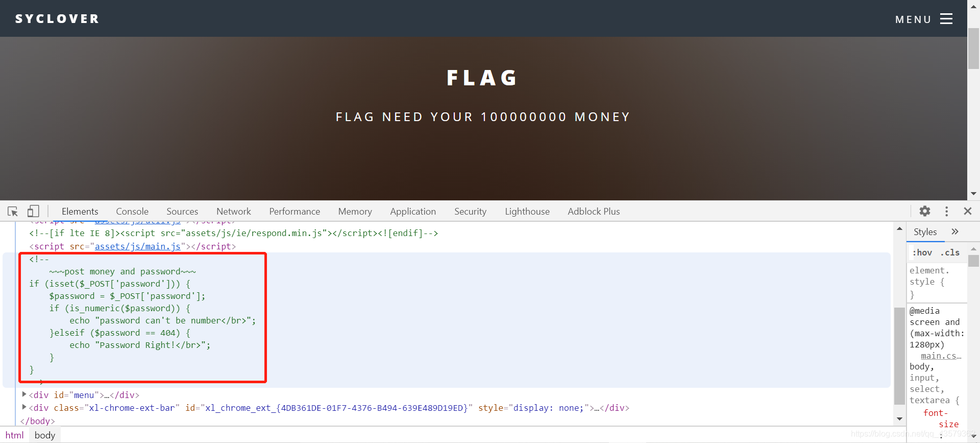This screenshot has height=443, width=980.
Task: Open the Adblock Plus tab
Action: 594,211
